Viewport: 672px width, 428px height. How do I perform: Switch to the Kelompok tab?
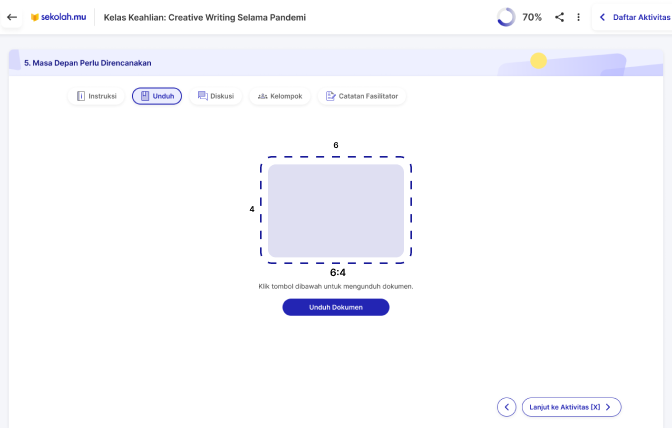click(279, 96)
